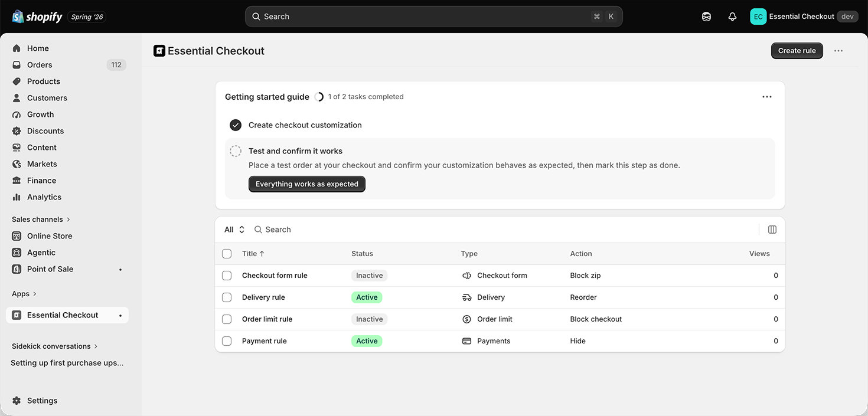Open the notifications bell

[x=732, y=17]
